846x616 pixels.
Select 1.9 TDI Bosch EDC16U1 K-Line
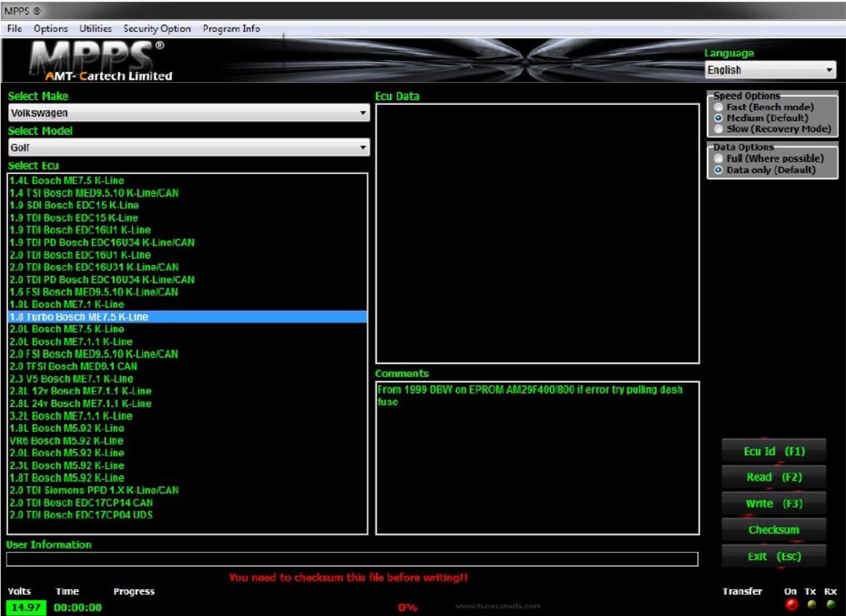coord(187,230)
